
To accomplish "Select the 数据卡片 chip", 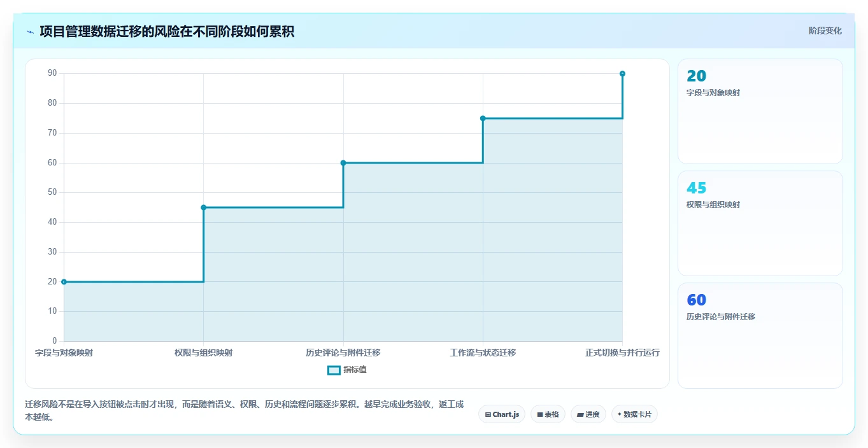I will pos(634,414).
